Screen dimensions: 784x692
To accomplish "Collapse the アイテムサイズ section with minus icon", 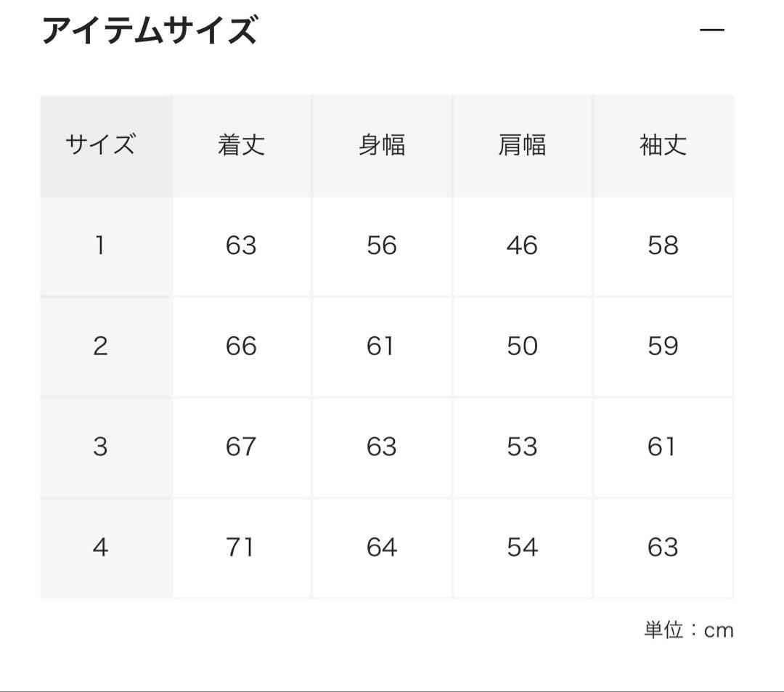I will [711, 30].
